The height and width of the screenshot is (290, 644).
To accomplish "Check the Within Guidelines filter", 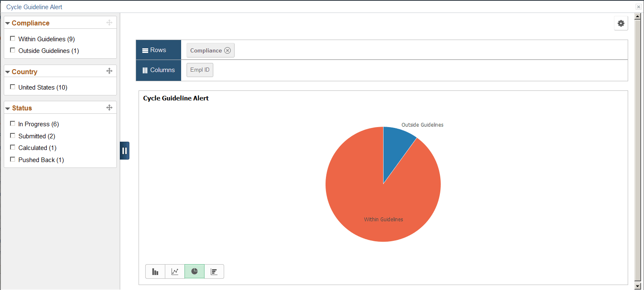I will pos(13,38).
